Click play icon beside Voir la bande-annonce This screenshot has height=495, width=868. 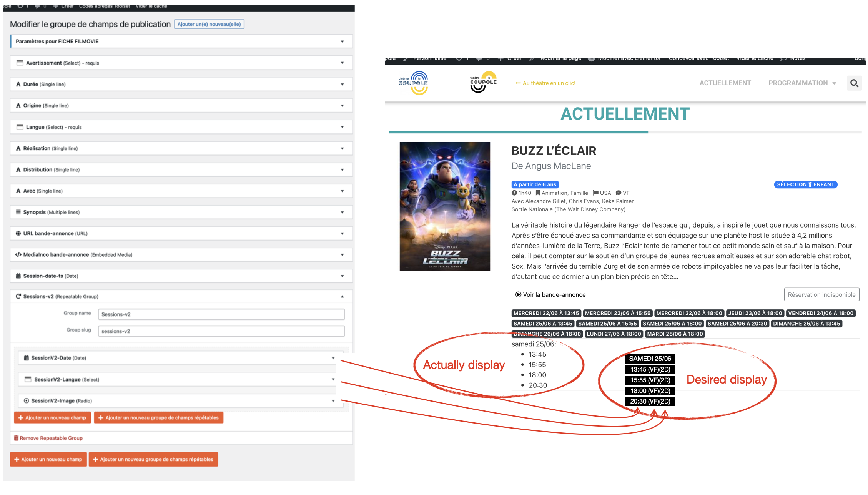coord(518,295)
